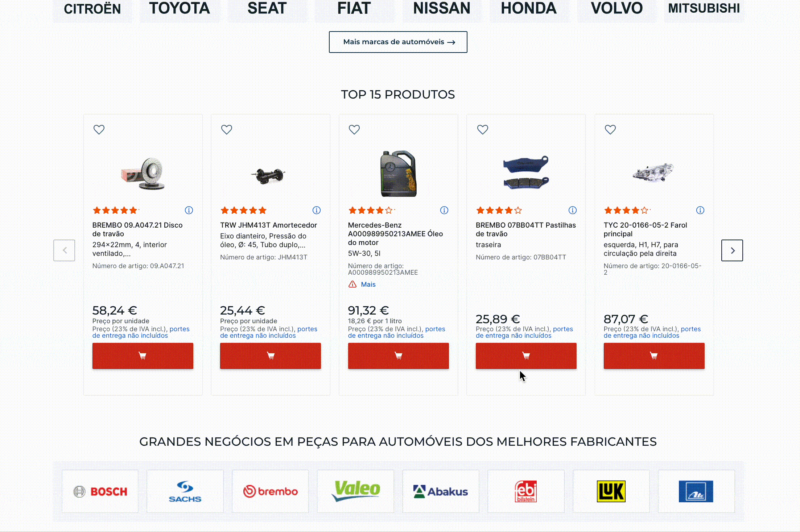Open the BREMBO brake pads product image
Viewport: 800px width, 532px height.
526,173
